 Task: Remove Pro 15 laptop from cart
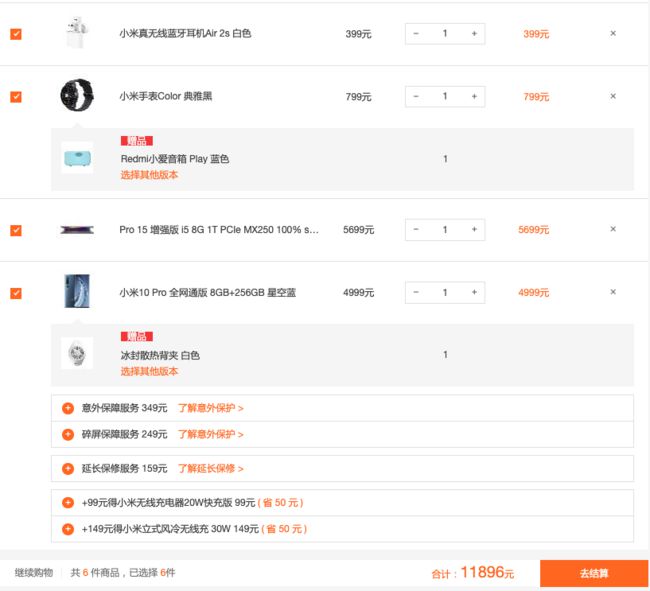(x=613, y=229)
